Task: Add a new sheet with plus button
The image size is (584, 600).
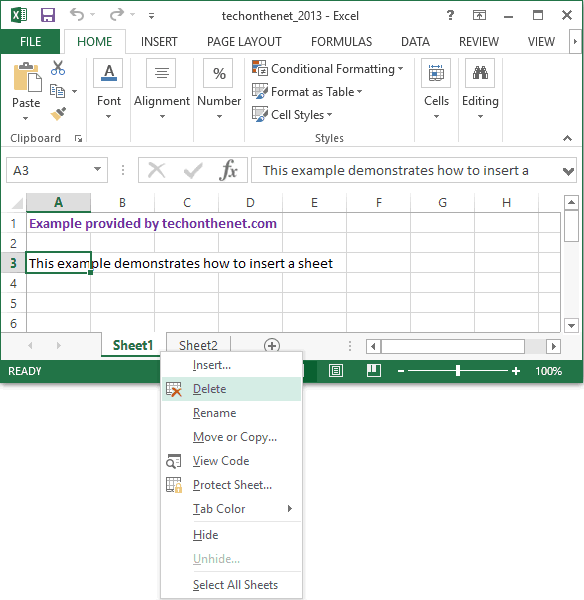Action: pos(272,346)
